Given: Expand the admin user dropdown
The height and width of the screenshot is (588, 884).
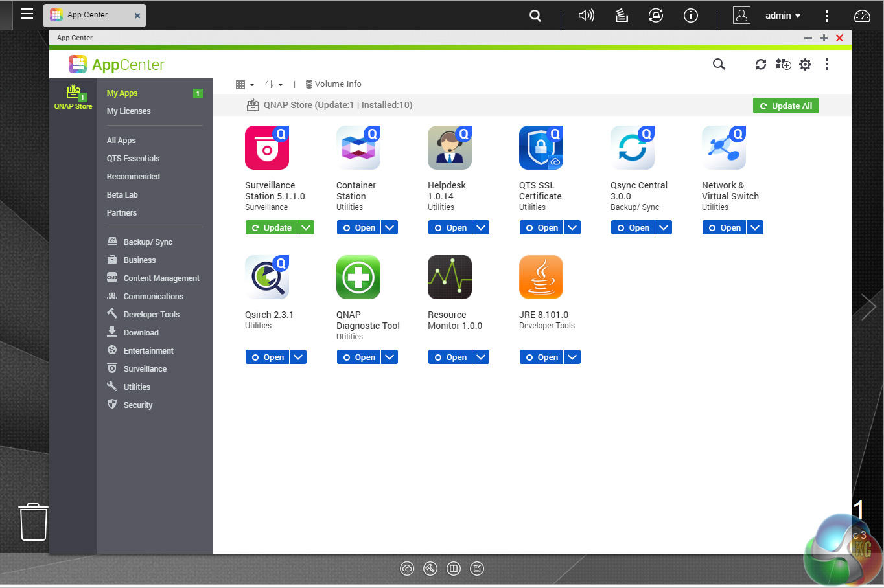Looking at the screenshot, I should 783,16.
